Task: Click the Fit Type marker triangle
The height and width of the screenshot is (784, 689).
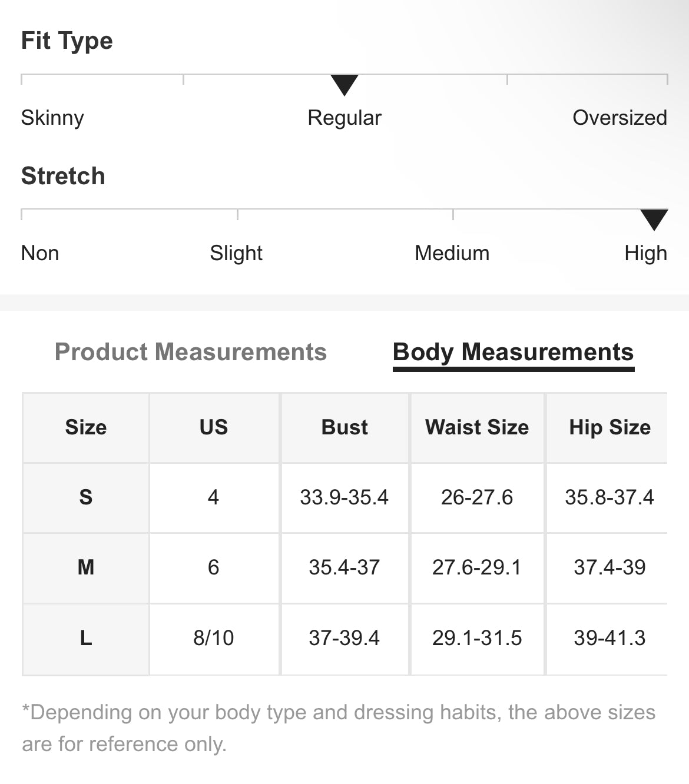Action: click(344, 84)
